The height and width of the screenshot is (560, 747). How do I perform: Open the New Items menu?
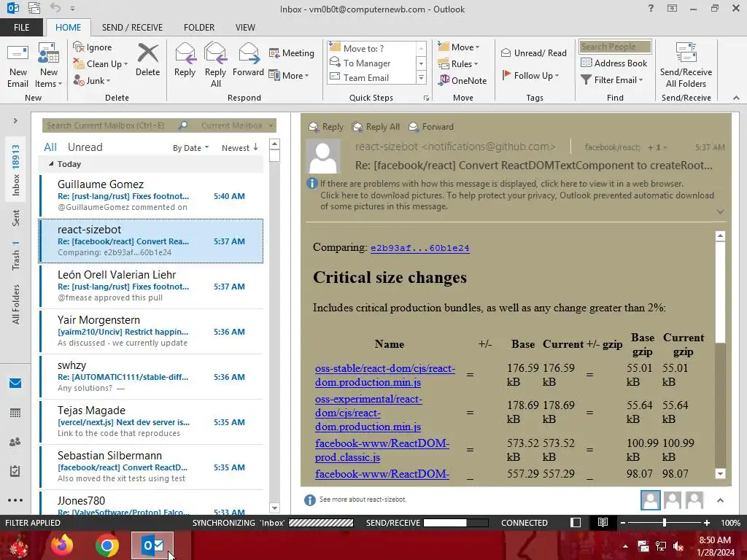click(49, 66)
